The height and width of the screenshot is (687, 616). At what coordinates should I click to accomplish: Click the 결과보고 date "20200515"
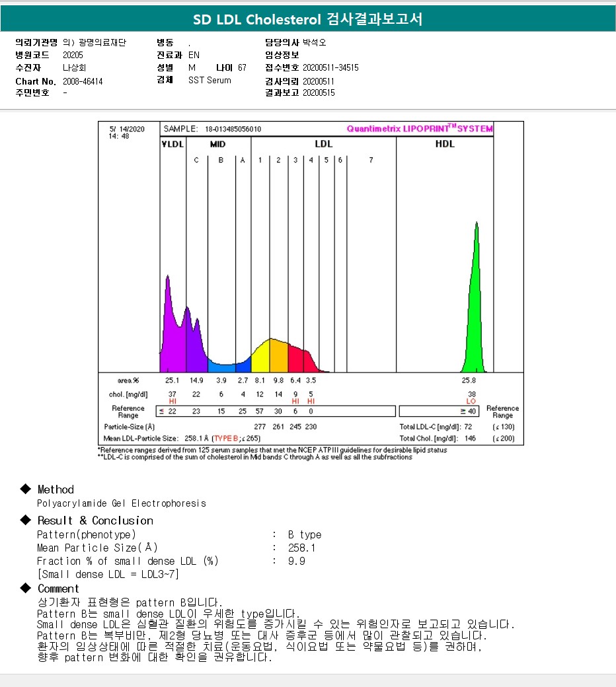coord(319,93)
